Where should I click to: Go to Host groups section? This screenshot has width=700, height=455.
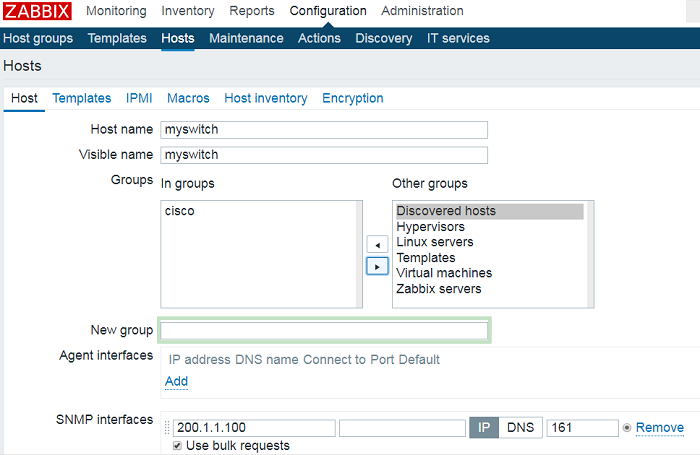pos(38,38)
